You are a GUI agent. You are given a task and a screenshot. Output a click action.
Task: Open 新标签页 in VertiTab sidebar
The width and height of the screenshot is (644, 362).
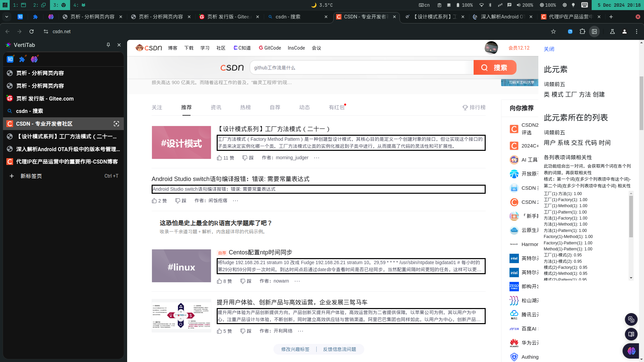(31, 176)
